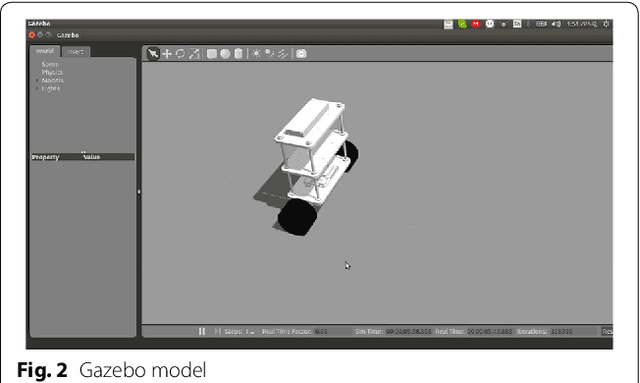Insert a box shape
Viewport: 640px width, 383px height.
(x=211, y=53)
